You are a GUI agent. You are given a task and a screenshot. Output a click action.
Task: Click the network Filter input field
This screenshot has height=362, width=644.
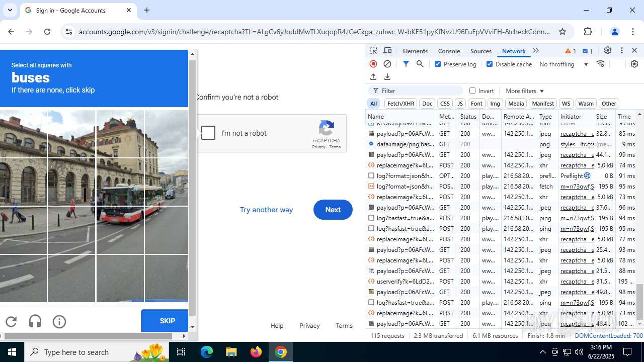point(416,90)
